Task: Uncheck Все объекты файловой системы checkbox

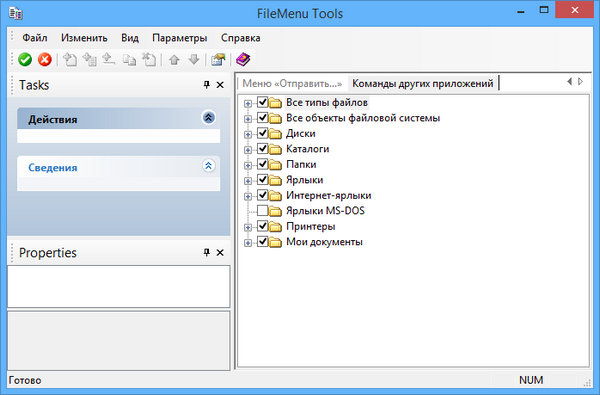Action: [x=262, y=118]
